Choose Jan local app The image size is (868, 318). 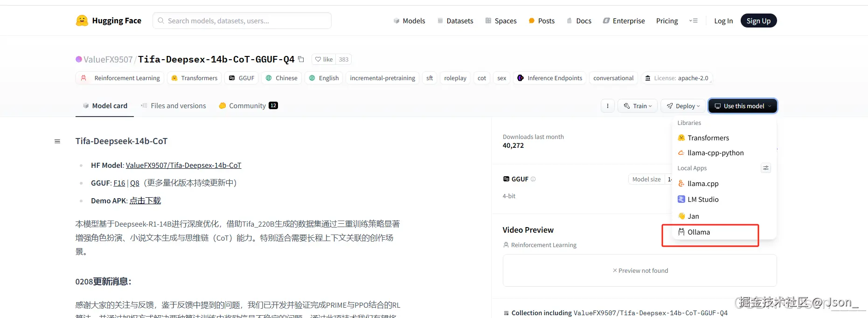(x=724, y=216)
